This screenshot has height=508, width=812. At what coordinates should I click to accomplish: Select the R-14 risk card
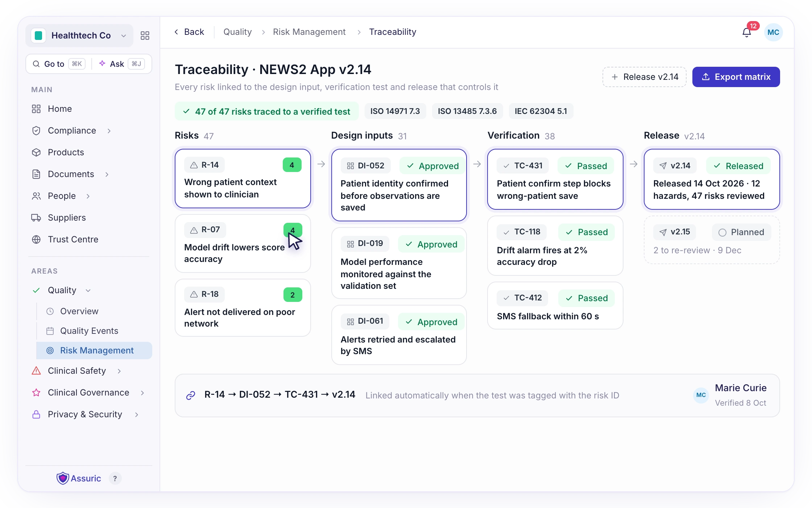tap(243, 179)
